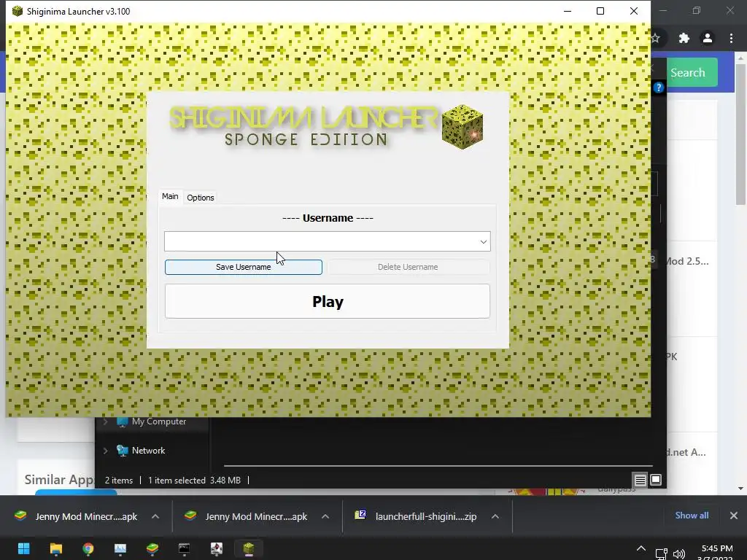Switch File Explorer to large icons view

656,480
